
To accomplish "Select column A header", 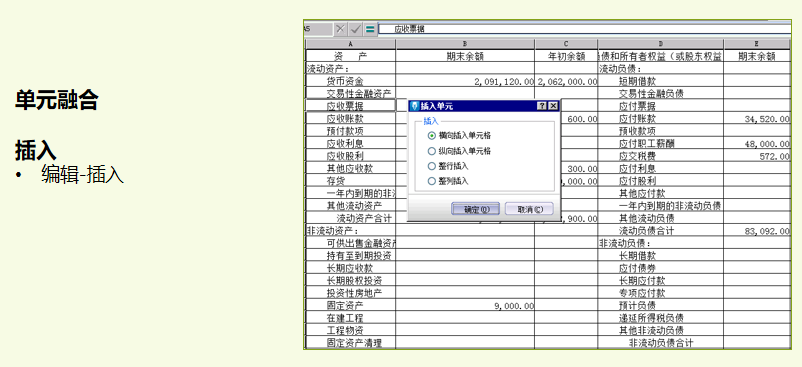I will 350,44.
